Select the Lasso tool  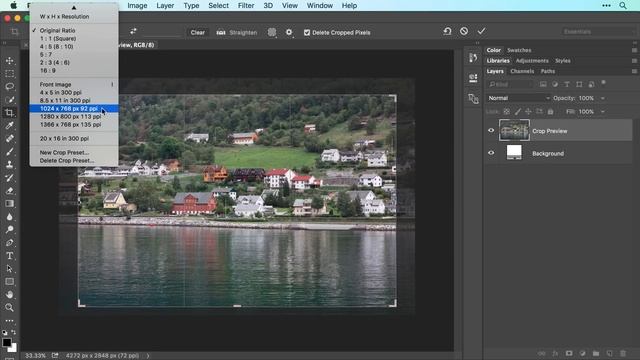click(x=9, y=87)
